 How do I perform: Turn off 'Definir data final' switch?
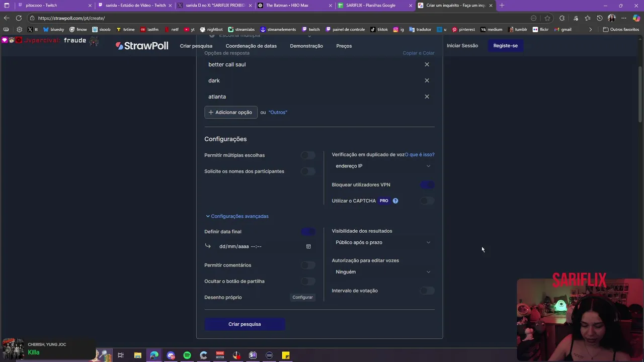point(308,232)
